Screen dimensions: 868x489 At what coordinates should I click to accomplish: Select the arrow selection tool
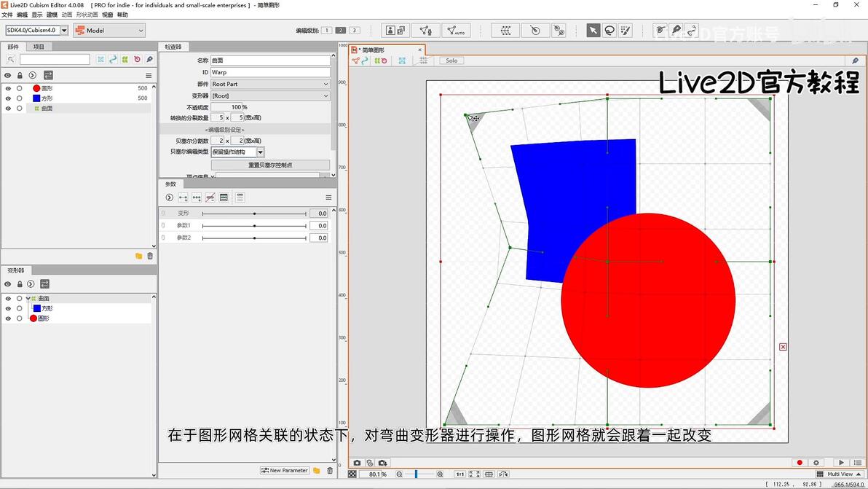click(x=593, y=31)
